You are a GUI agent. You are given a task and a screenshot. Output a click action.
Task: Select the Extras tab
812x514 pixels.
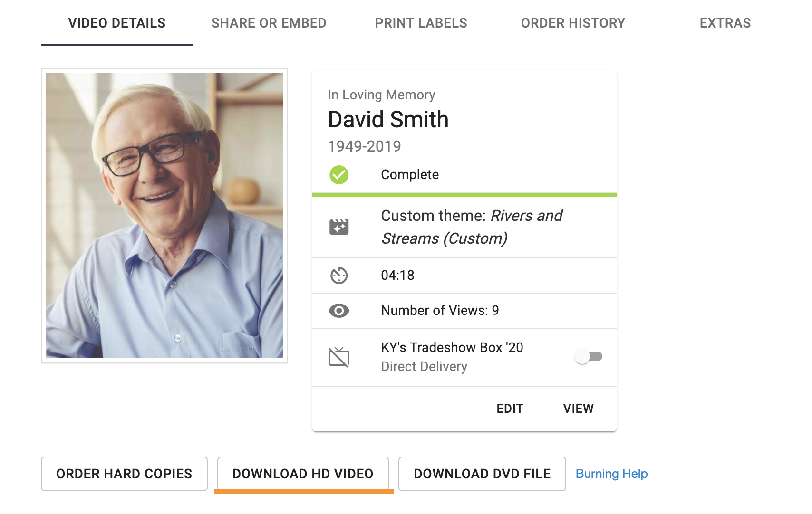tap(725, 23)
